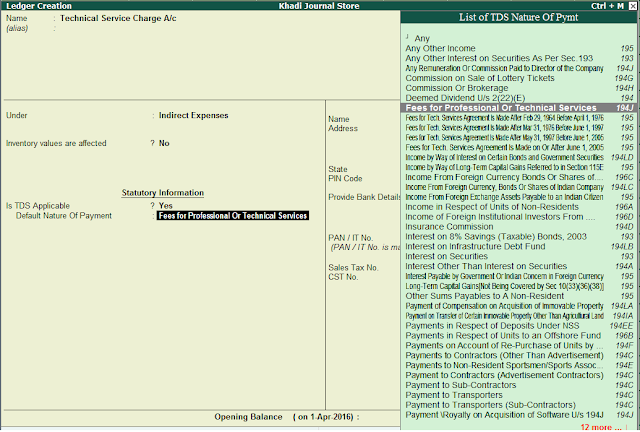Click the Address field label
The height and width of the screenshot is (432, 640).
[x=342, y=129]
